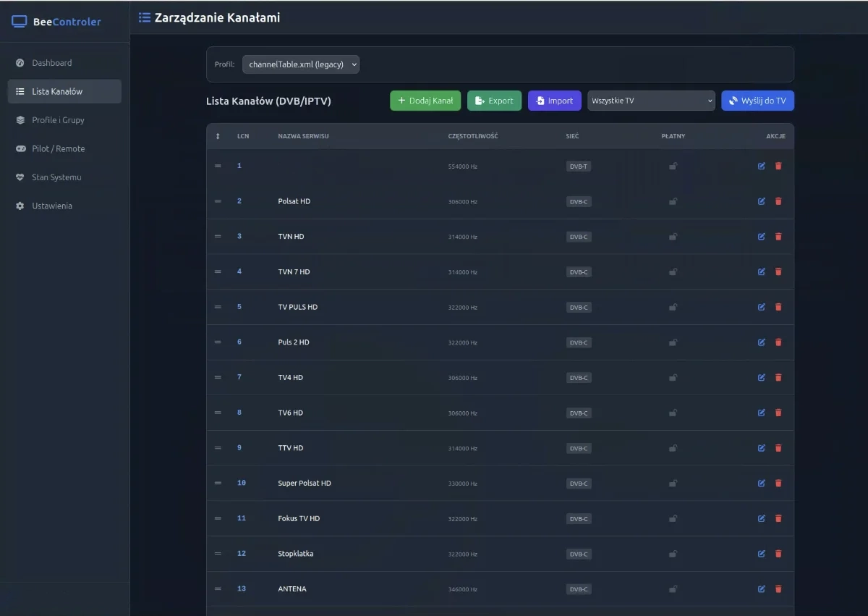Open the Profil channelTable.xml dropdown
Screen dimensions: 868x616
click(x=301, y=64)
